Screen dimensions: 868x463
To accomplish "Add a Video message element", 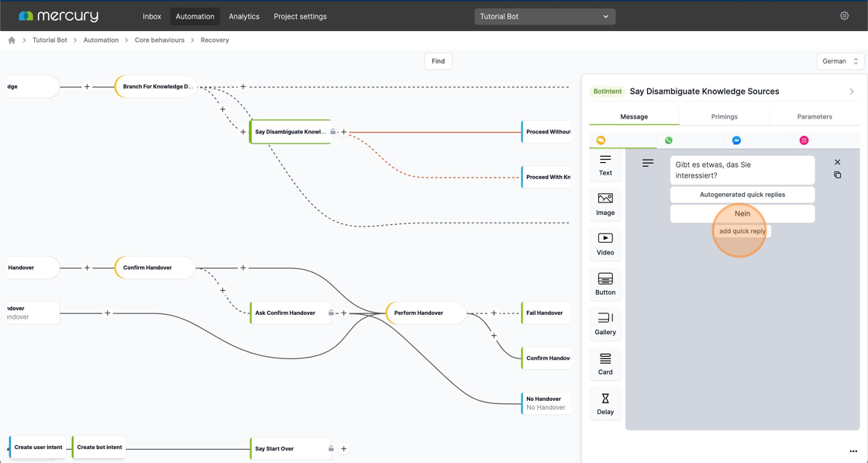I will click(x=605, y=245).
